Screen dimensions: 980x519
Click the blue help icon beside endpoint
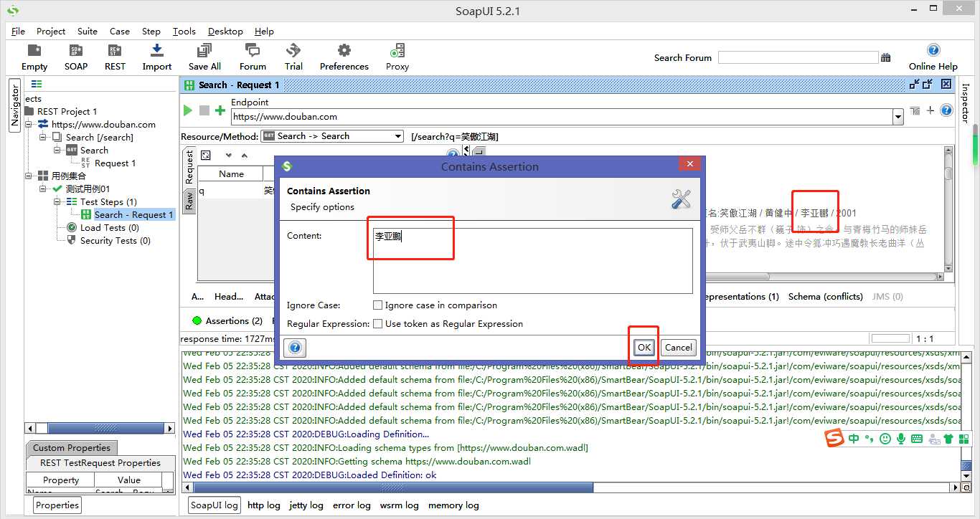[946, 110]
